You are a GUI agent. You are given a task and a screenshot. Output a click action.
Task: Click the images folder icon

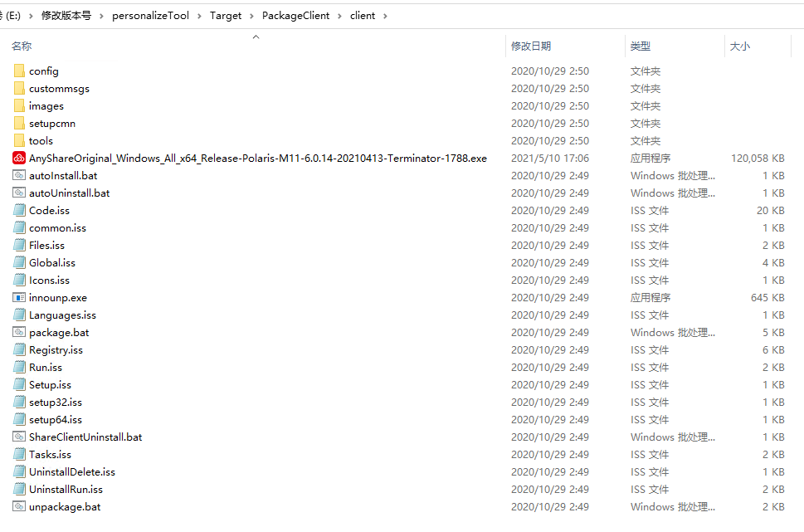(x=19, y=105)
